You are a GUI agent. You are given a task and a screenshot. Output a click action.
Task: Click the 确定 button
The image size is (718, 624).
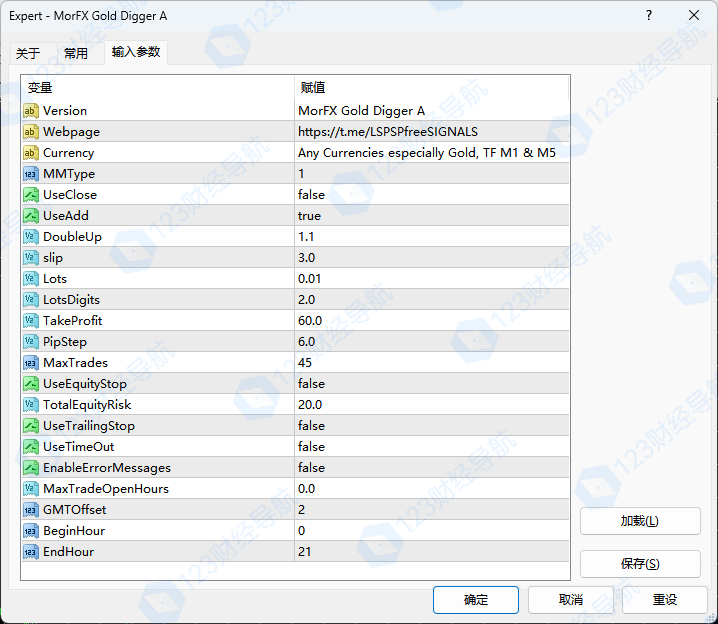pyautogui.click(x=476, y=600)
